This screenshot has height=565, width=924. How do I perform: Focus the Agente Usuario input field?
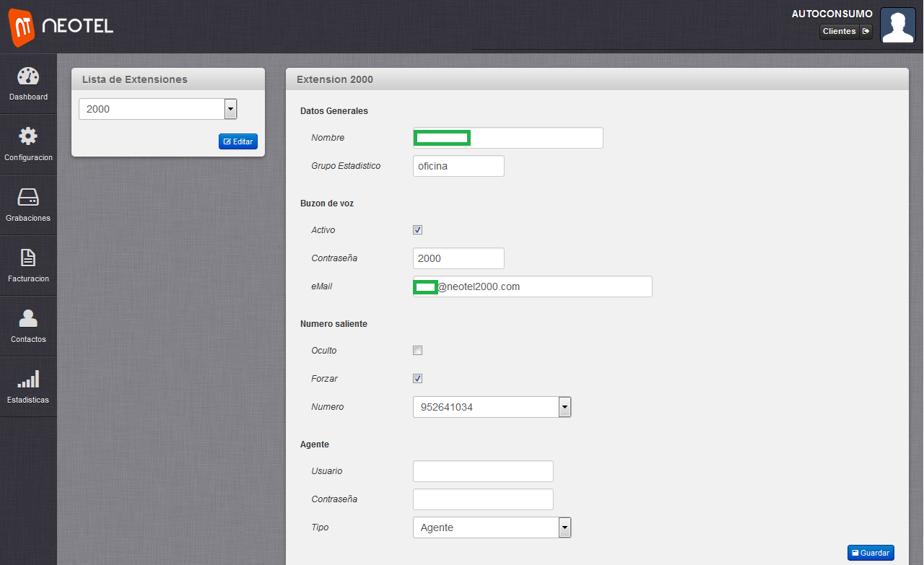tap(483, 471)
